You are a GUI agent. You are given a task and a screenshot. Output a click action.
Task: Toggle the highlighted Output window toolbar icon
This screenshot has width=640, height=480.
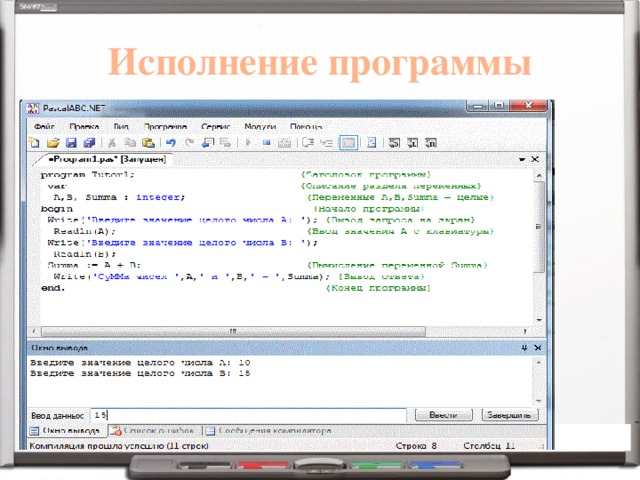click(x=348, y=143)
